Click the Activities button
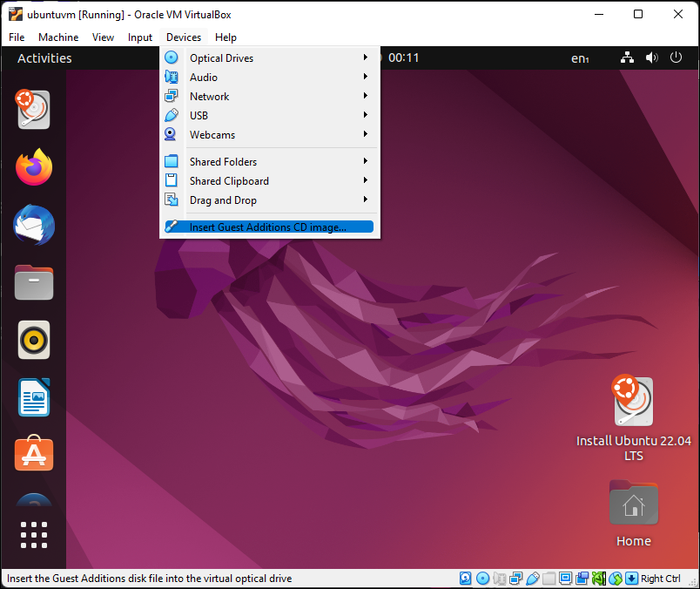The width and height of the screenshot is (700, 589). pos(44,58)
